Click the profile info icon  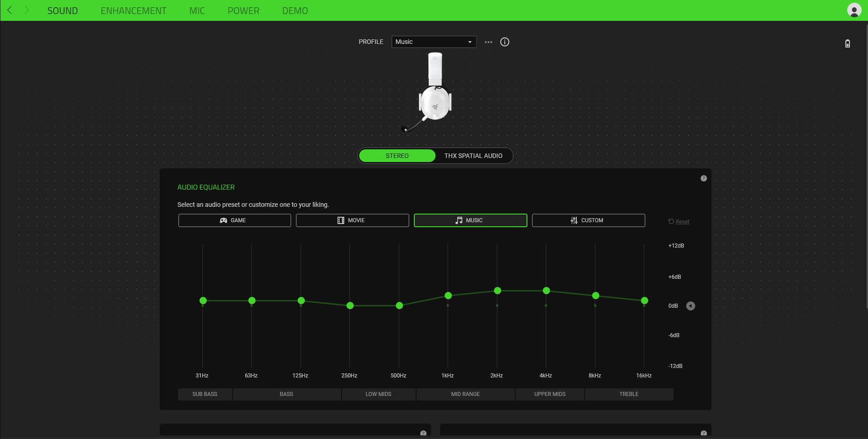coord(504,42)
